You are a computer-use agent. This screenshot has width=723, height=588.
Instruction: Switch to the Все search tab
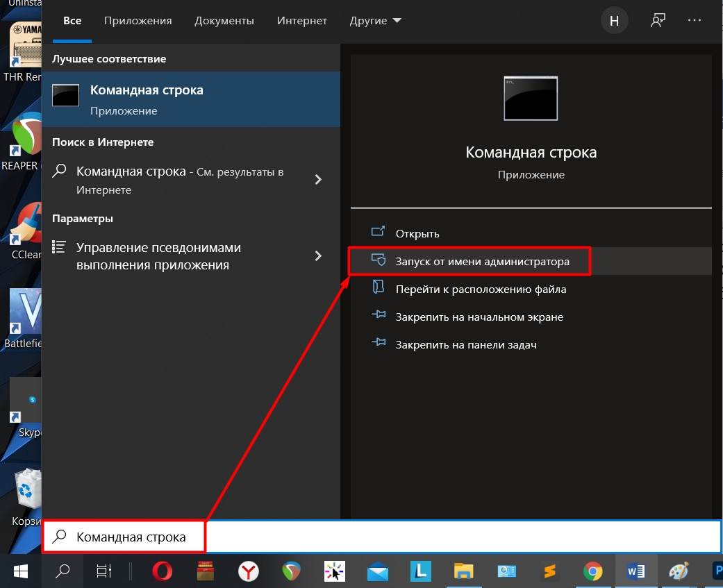[x=72, y=21]
